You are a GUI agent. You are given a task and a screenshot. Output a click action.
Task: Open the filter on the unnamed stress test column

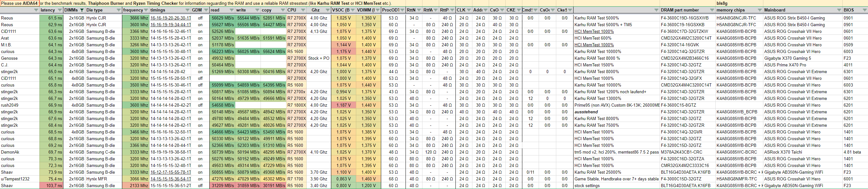point(656,10)
